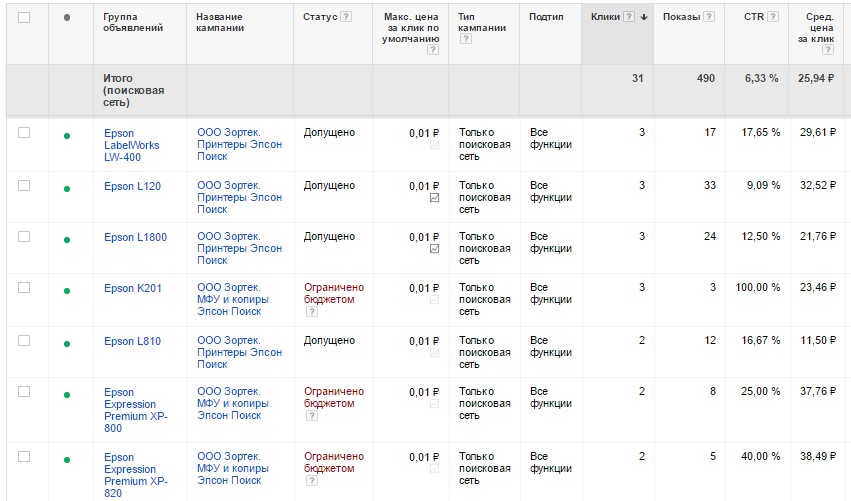Open МФУ и копиры campaign in K201 row
This screenshot has width=851, height=501.
coord(233,299)
